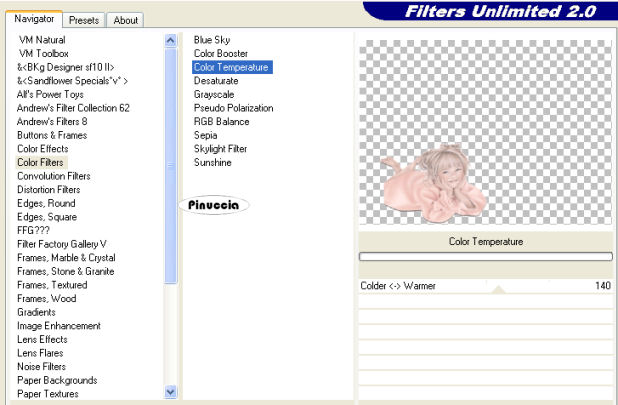Click the category list scroll down arrow
The height and width of the screenshot is (405, 618).
click(171, 392)
